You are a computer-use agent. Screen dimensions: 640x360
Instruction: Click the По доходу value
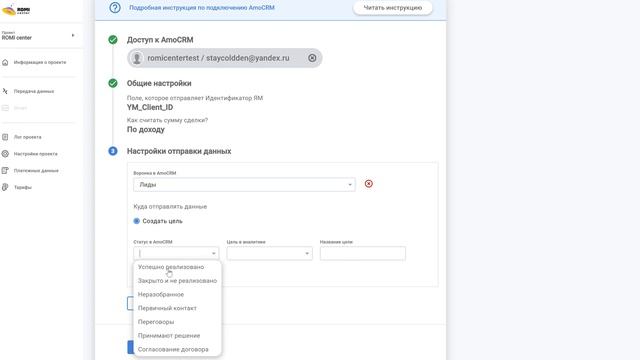click(146, 129)
